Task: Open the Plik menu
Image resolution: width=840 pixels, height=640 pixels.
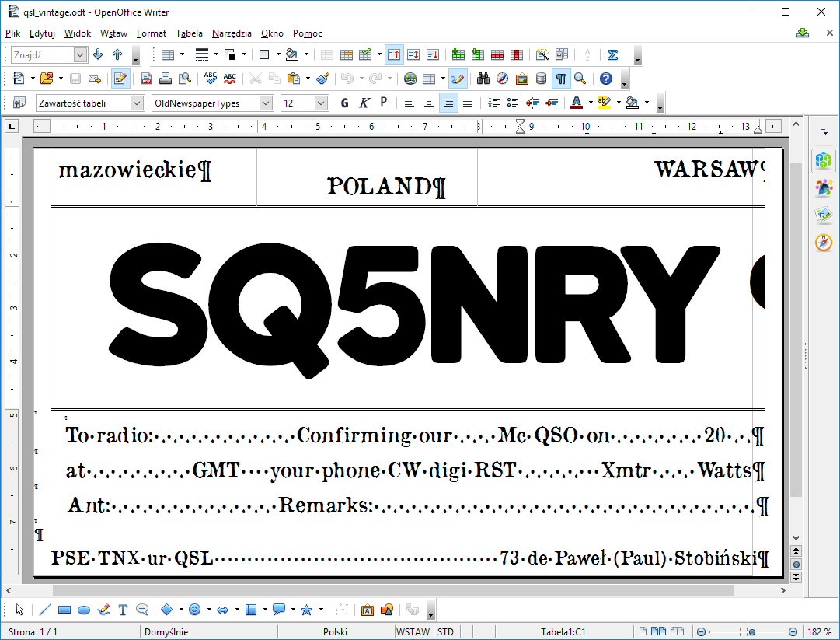Action: coord(13,33)
